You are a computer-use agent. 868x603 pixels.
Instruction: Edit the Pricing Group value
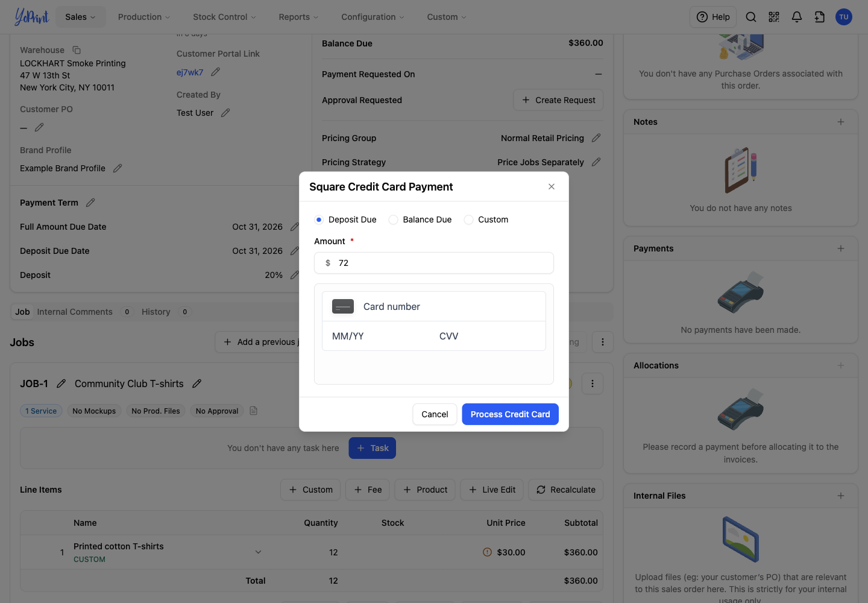[596, 138]
